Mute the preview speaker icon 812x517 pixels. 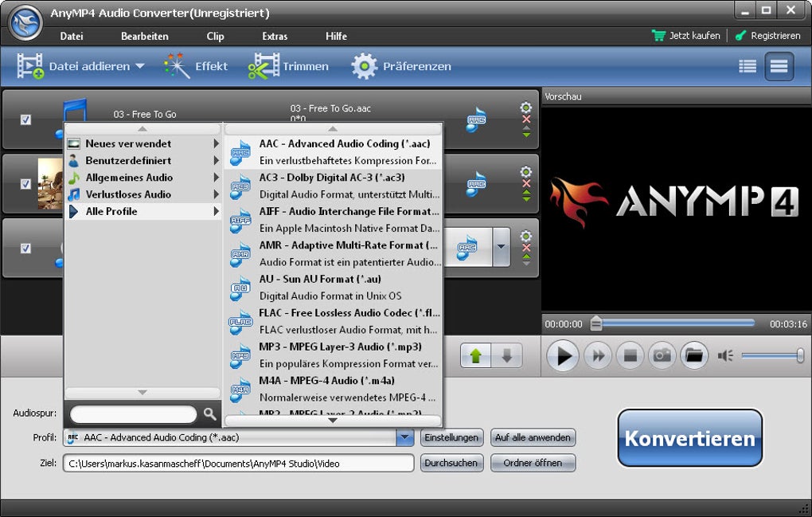click(x=725, y=355)
